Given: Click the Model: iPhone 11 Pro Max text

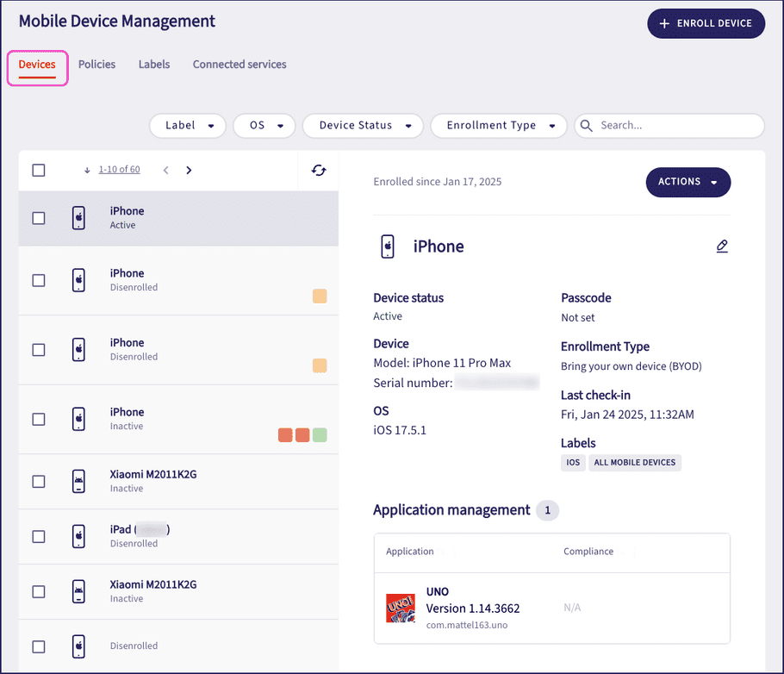Looking at the screenshot, I should 442,363.
